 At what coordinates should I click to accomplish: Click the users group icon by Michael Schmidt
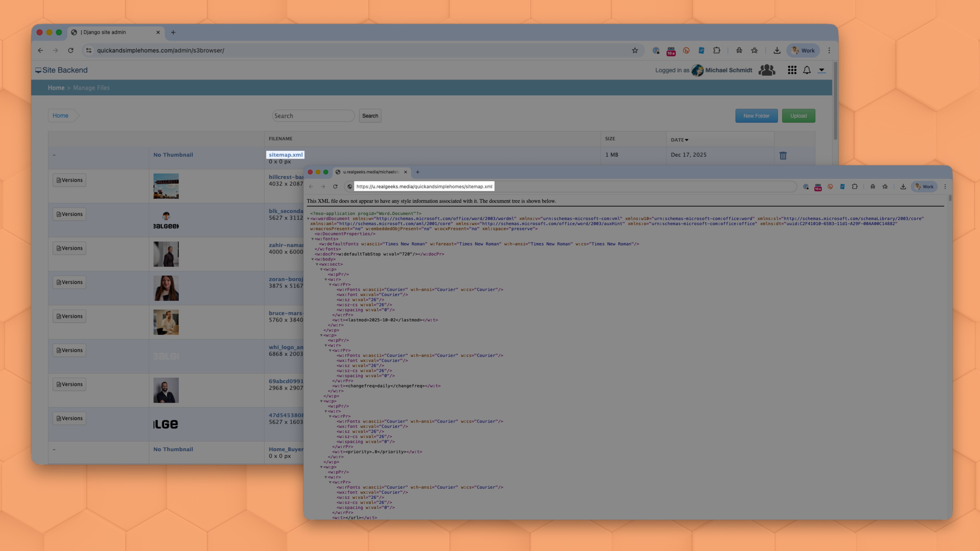click(767, 70)
